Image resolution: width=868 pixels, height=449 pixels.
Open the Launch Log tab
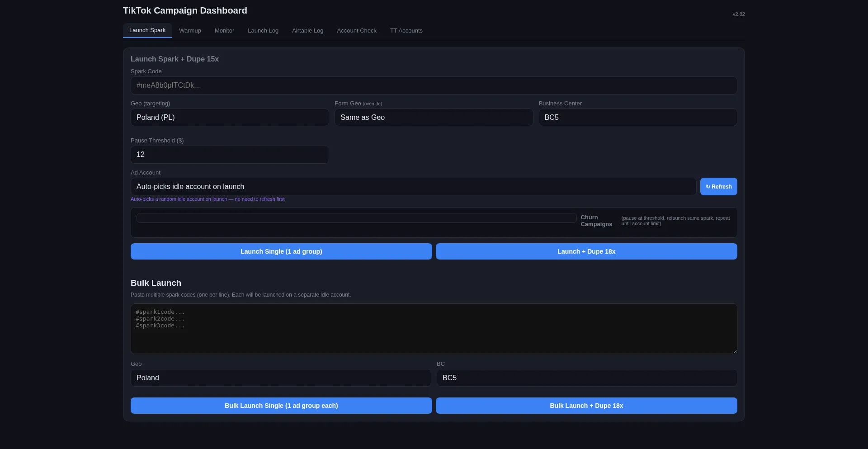[263, 31]
